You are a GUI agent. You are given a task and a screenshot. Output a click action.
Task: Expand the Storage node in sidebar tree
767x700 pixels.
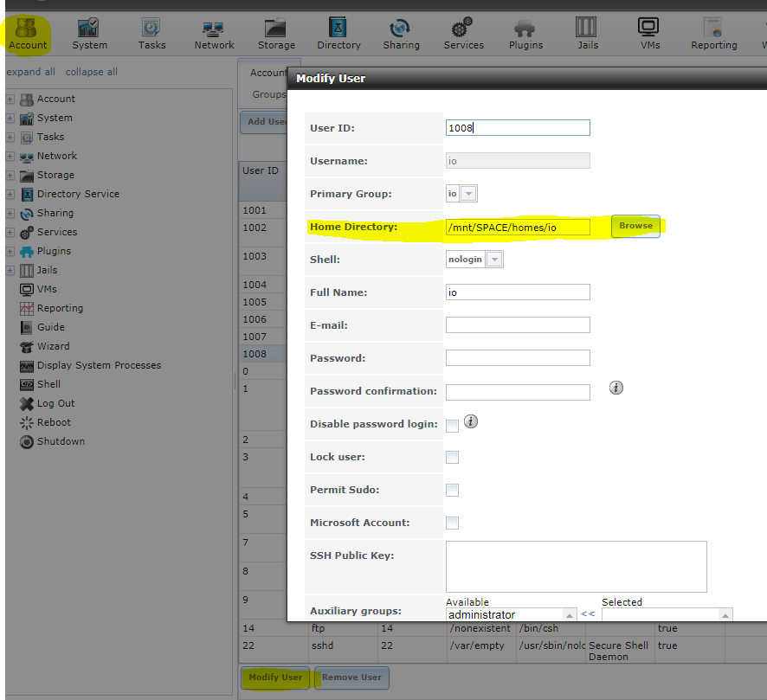pos(10,175)
